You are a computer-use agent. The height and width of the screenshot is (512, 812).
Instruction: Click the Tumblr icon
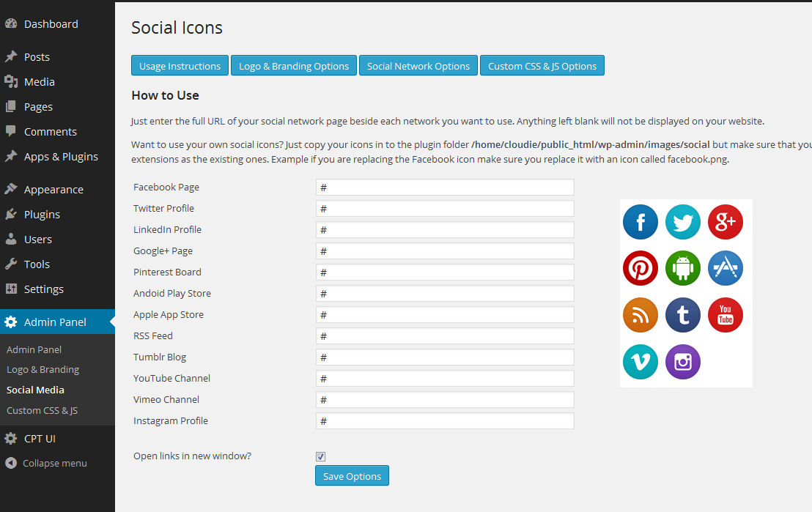point(682,315)
